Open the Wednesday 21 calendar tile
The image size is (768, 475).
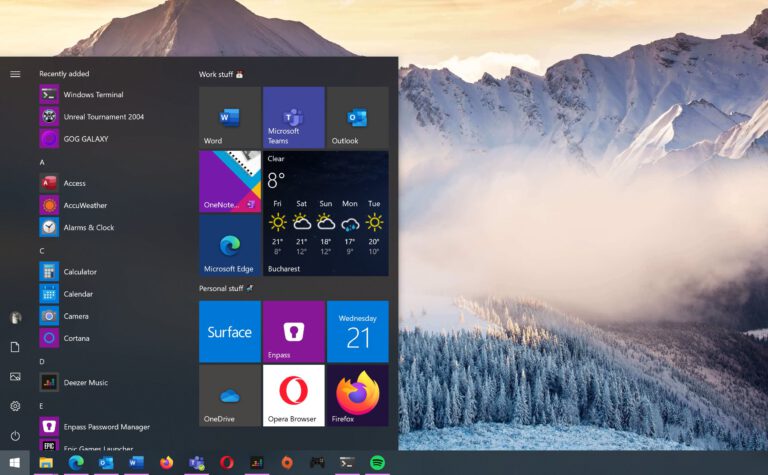[358, 332]
